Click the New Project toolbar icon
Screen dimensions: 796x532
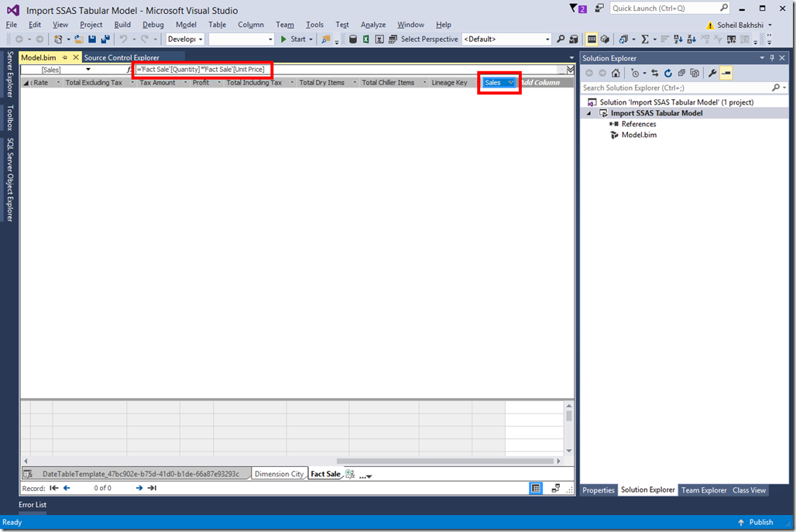click(58, 39)
